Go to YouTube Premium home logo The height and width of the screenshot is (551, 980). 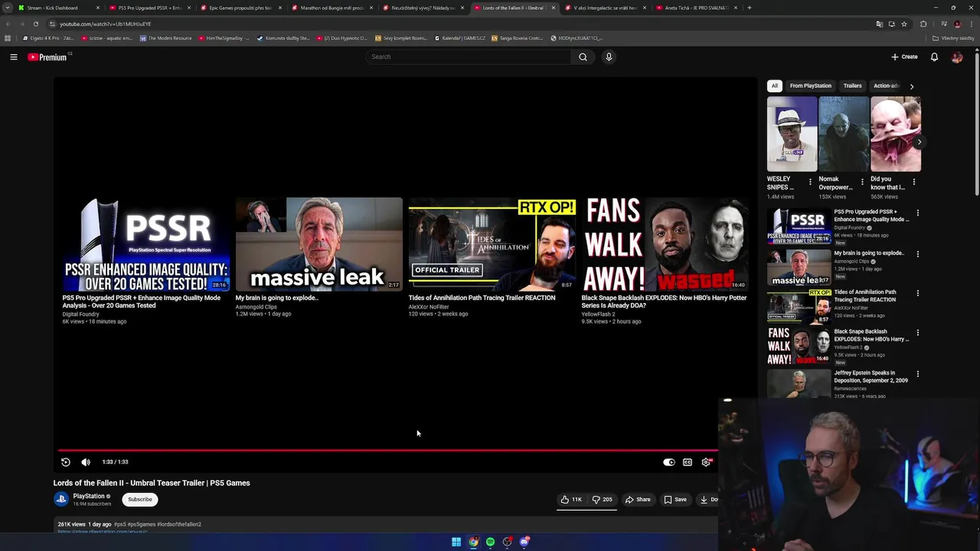47,57
